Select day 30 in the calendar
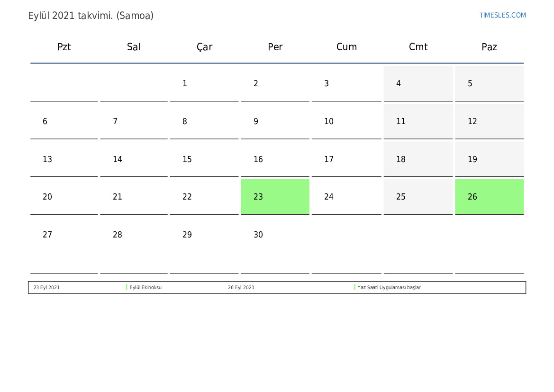 point(275,235)
